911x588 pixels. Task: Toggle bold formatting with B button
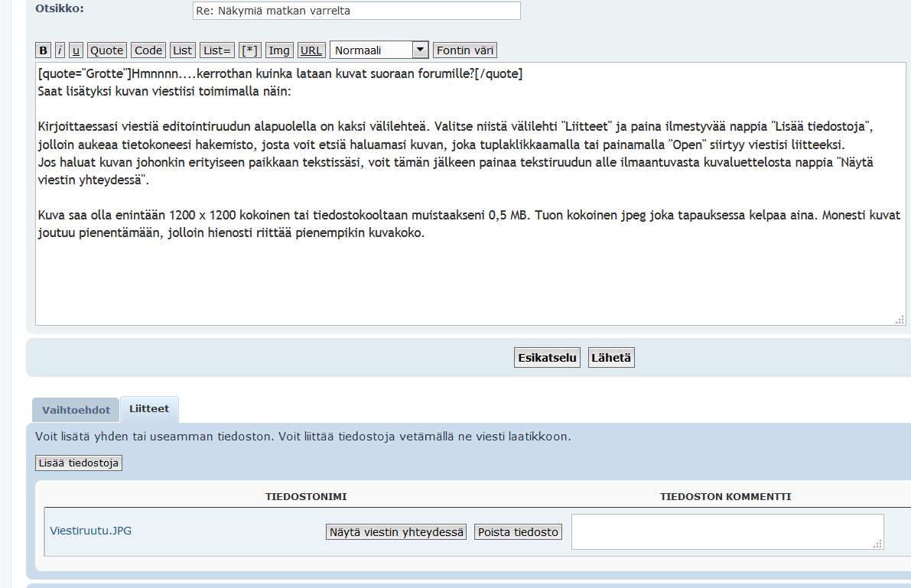click(x=43, y=50)
